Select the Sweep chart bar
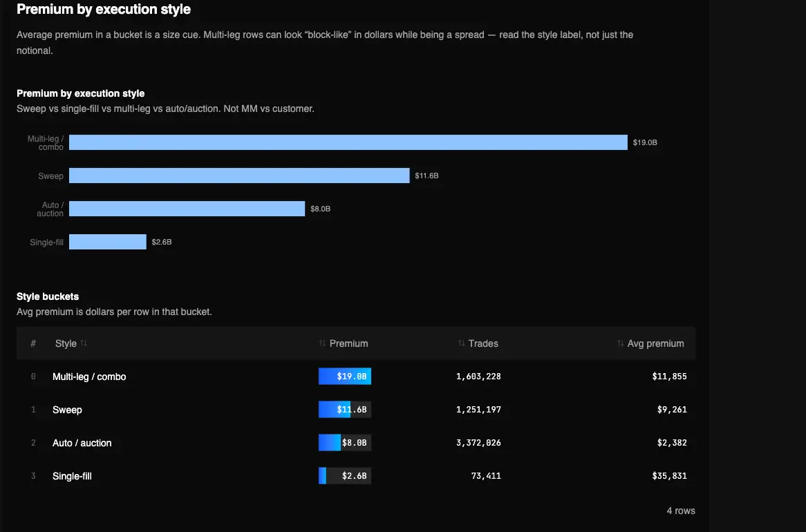The height and width of the screenshot is (532, 806). [x=239, y=175]
